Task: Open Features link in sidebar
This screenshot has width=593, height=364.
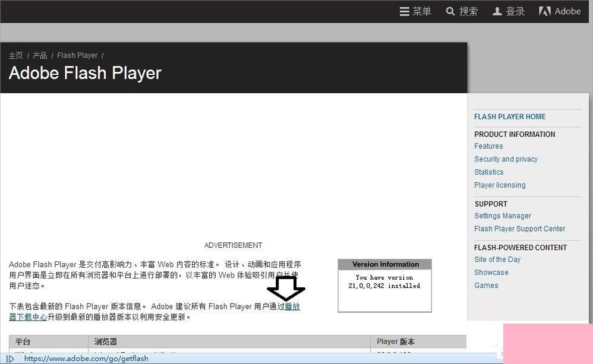Action: pos(488,146)
